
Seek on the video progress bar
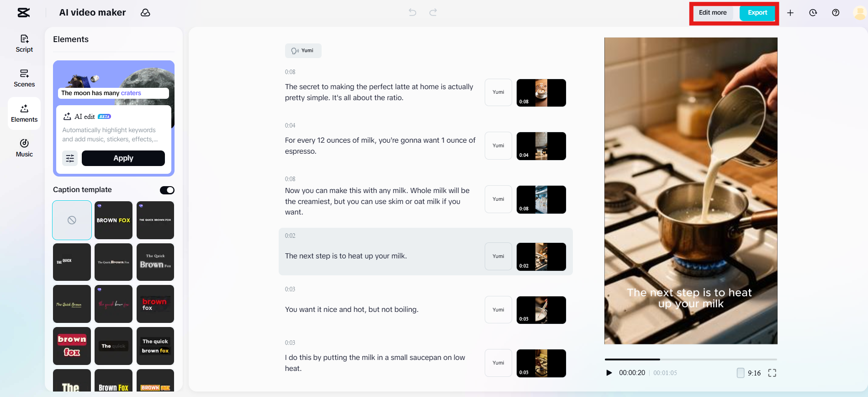691,359
